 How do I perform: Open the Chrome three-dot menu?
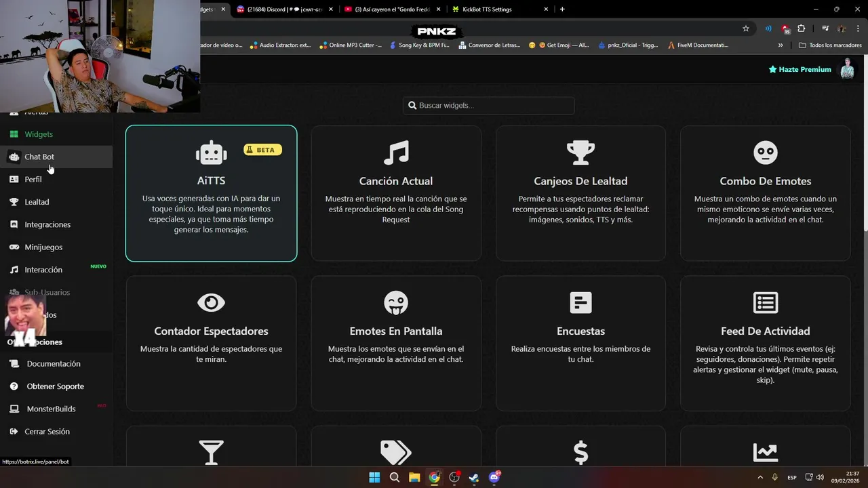point(858,28)
